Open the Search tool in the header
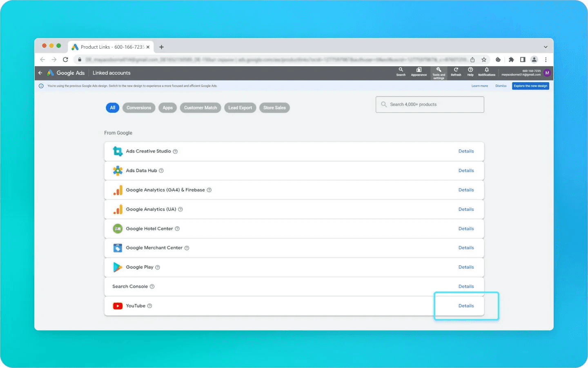Viewport: 588px width, 368px height. 401,72
